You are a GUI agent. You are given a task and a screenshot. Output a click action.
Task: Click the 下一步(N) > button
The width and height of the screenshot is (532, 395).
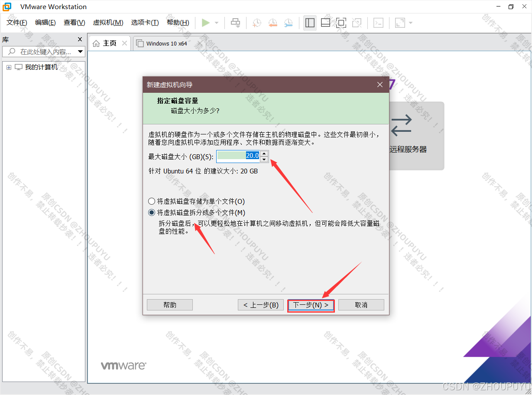[311, 305]
